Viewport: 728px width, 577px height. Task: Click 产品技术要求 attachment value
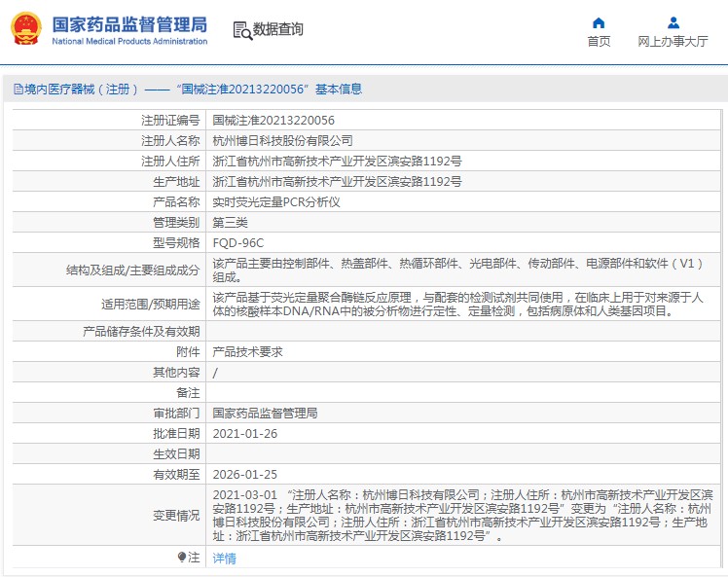(x=247, y=352)
